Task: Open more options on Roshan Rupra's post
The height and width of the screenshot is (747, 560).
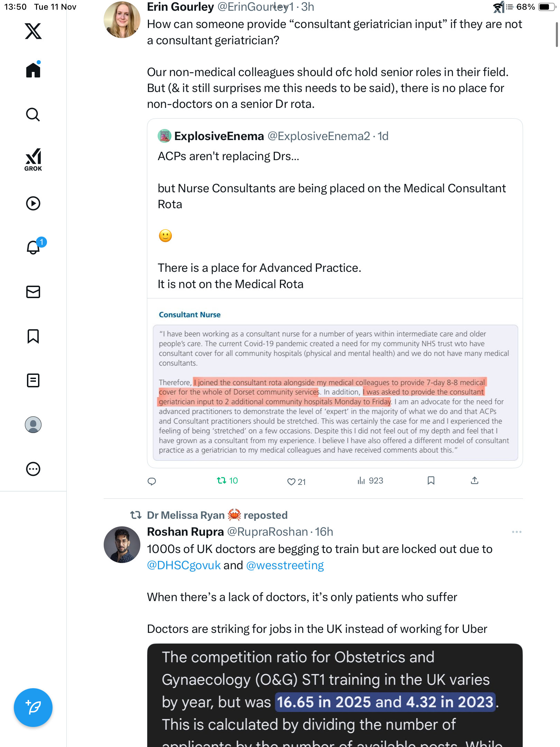Action: [516, 532]
